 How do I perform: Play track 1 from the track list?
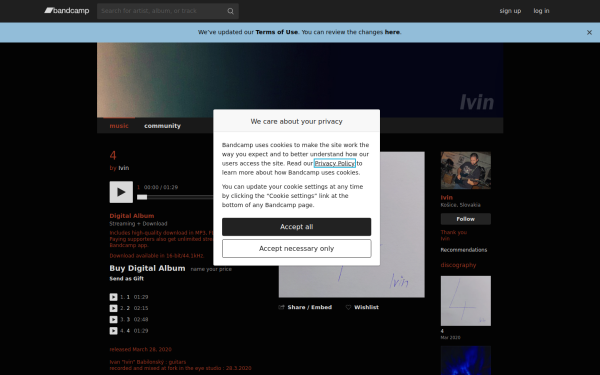(113, 297)
